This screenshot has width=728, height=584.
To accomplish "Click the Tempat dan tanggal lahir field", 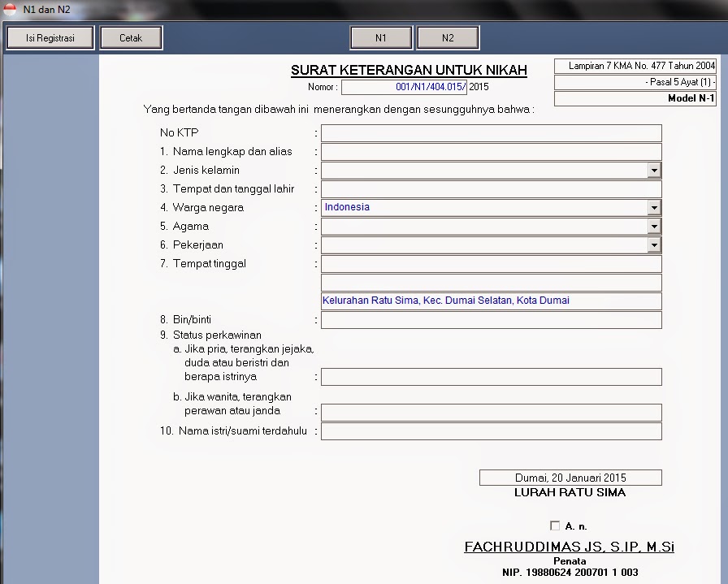I will 491,188.
